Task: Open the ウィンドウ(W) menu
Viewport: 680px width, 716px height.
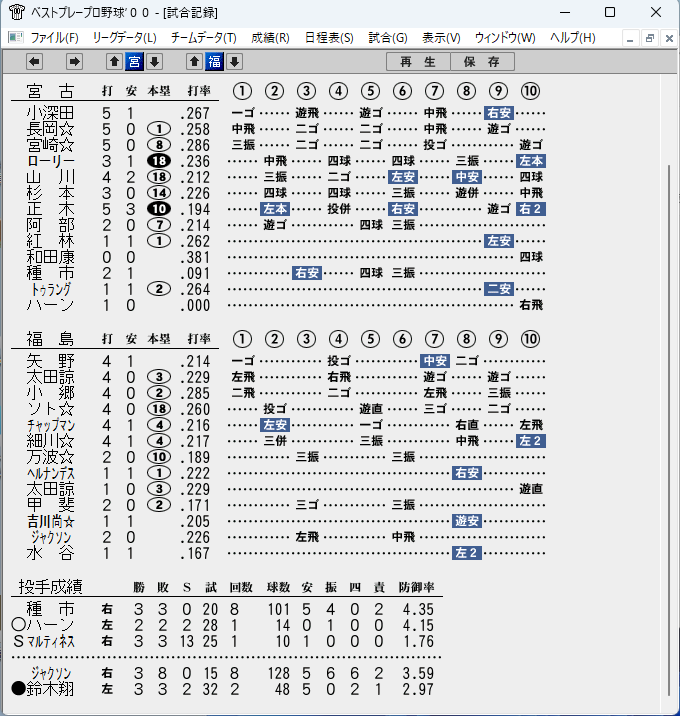Action: 505,37
